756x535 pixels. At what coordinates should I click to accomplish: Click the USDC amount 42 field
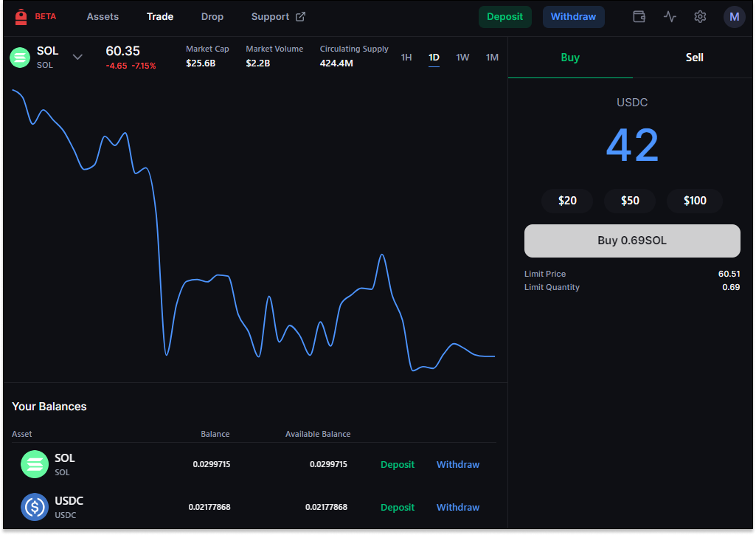coord(632,145)
